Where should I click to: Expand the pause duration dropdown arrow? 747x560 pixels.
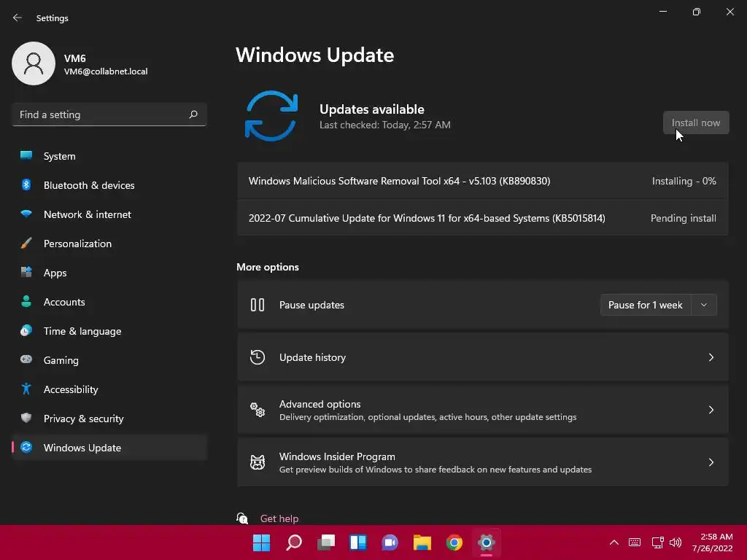click(704, 305)
